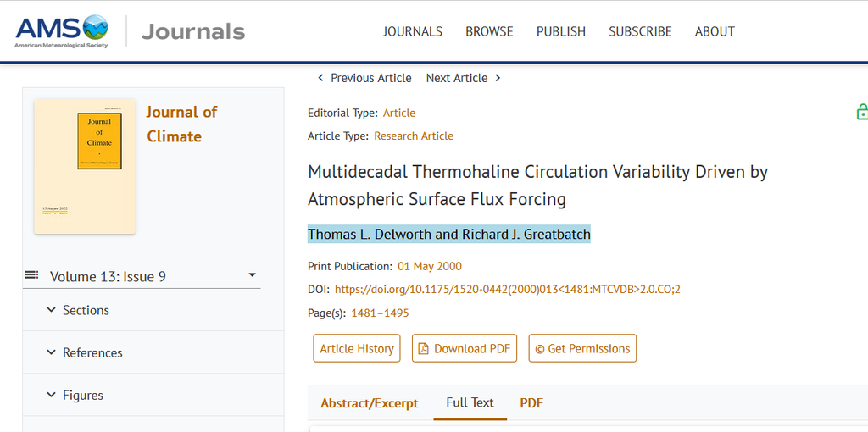Switch to the PDF tab

(x=531, y=403)
